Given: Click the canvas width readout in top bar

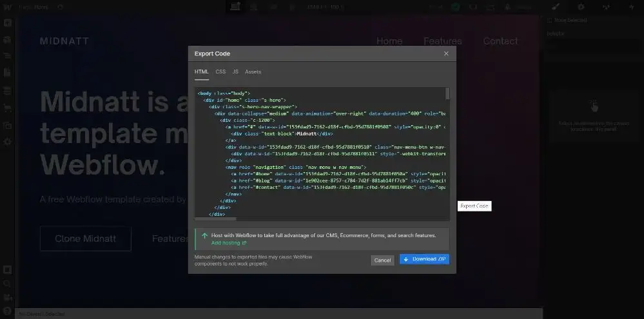Looking at the screenshot, I should click(326, 7).
